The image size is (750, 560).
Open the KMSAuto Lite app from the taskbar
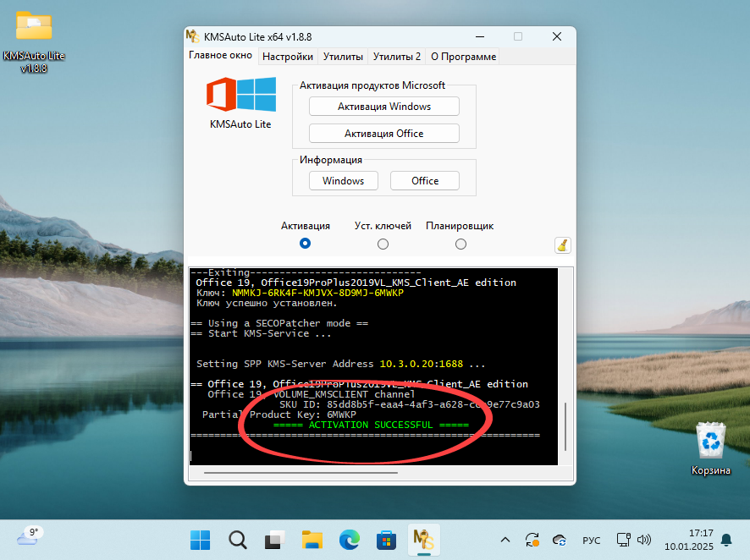point(423,540)
